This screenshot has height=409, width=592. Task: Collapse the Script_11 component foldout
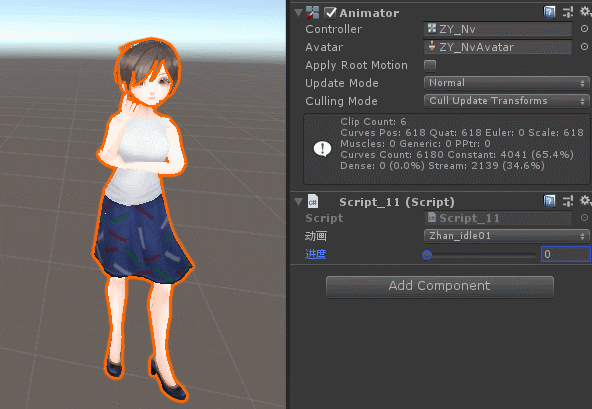pyautogui.click(x=298, y=202)
